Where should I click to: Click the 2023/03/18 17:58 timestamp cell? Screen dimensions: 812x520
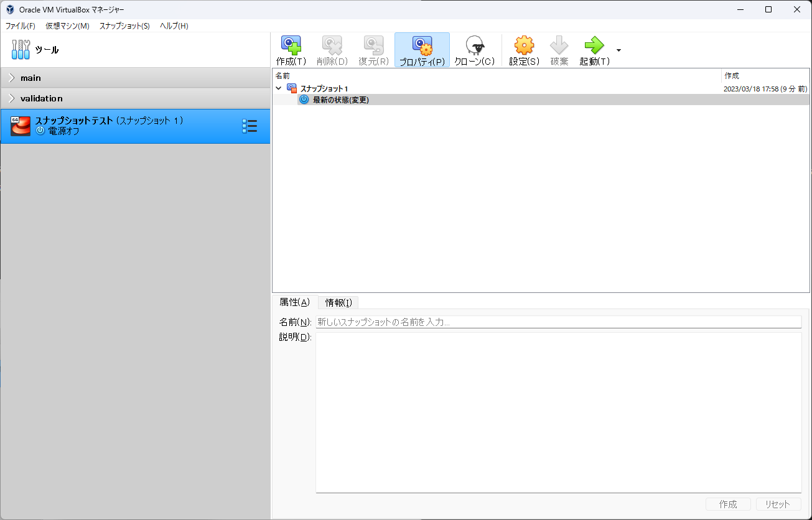tap(765, 89)
